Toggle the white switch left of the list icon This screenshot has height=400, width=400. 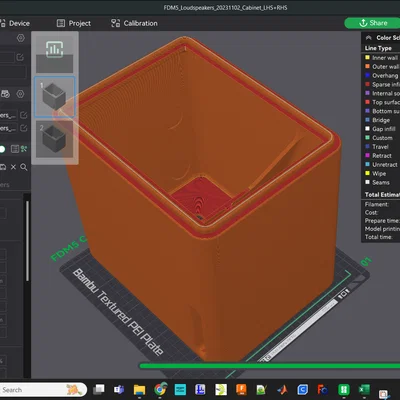pos(2,149)
